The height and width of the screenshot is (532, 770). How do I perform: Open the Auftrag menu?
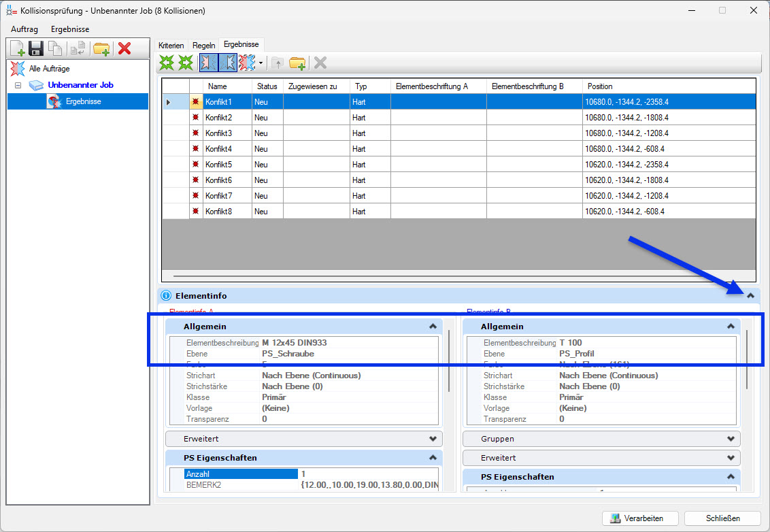pos(24,29)
